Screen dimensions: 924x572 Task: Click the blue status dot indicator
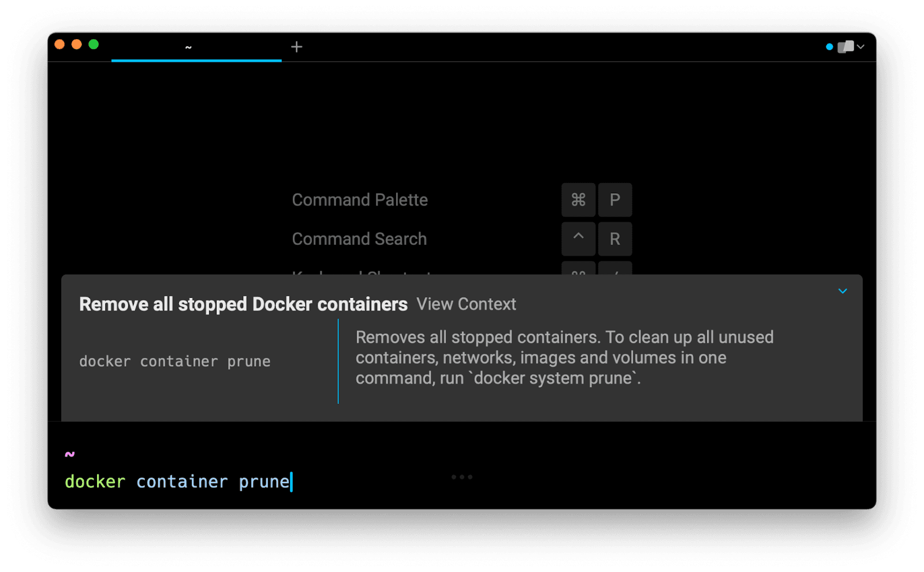829,47
